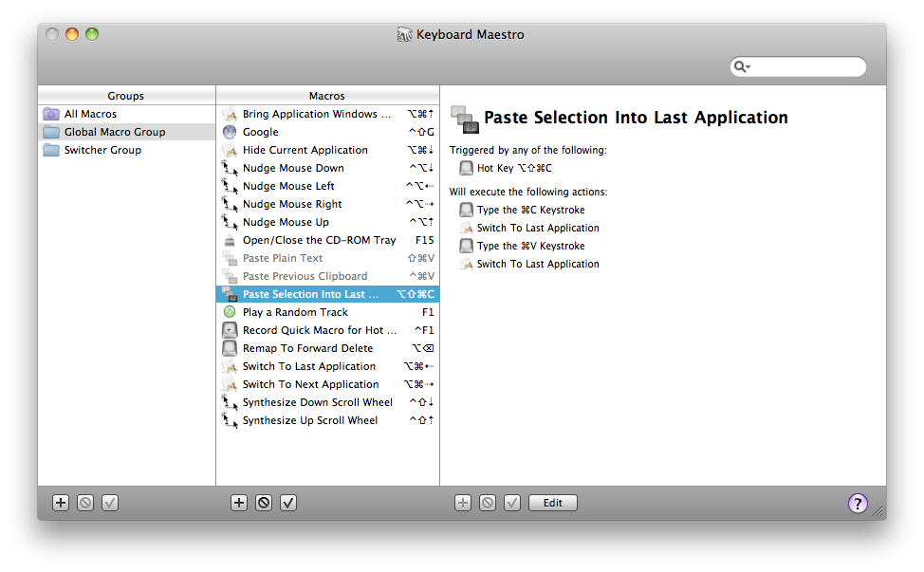924x572 pixels.
Task: Click the detail pane plus button
Action: [463, 503]
